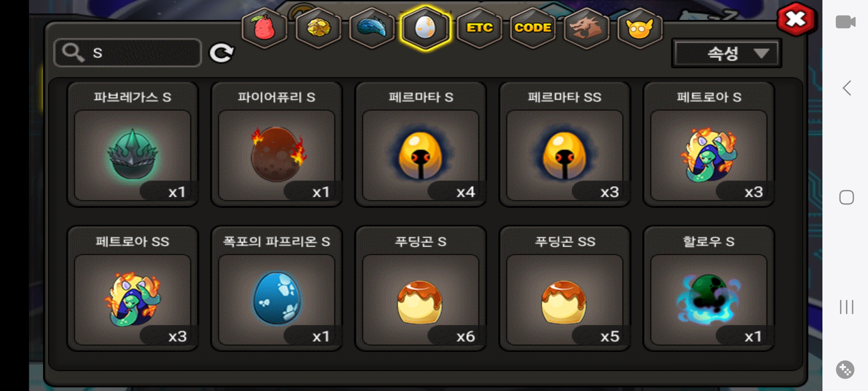Choose the 파이어퓨리 S flaming egg
The image size is (868, 391).
277,144
